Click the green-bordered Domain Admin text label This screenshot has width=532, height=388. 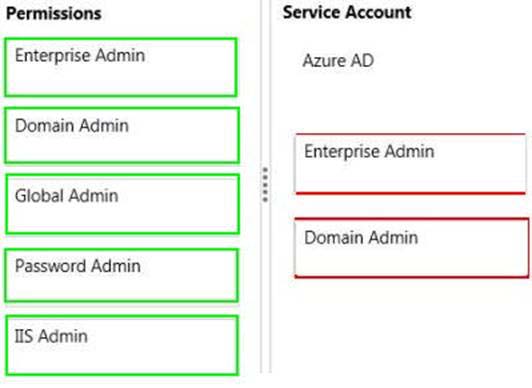point(72,125)
